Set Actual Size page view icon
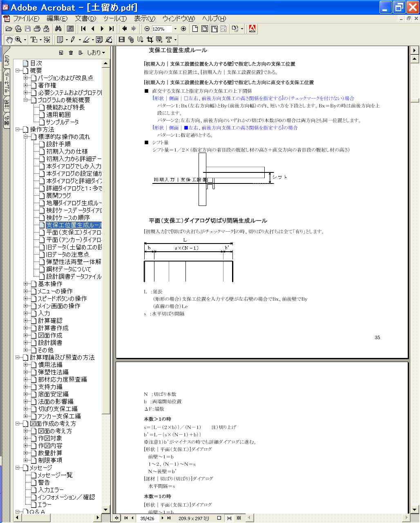 (x=195, y=29)
